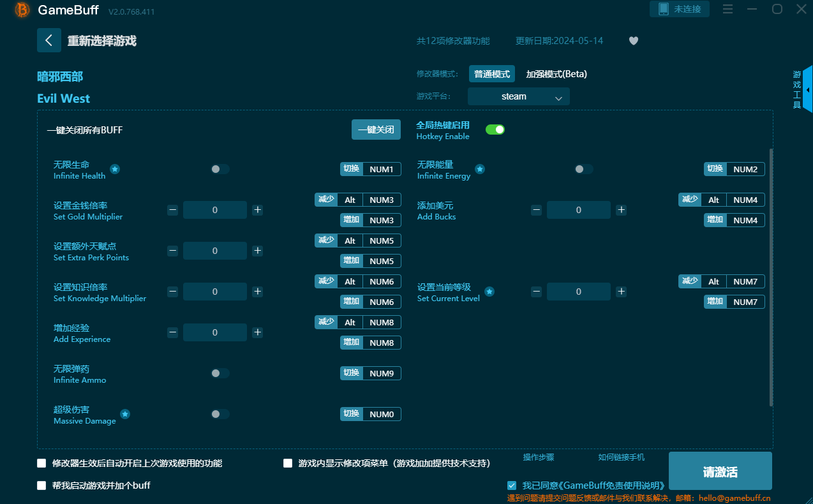The height and width of the screenshot is (504, 813).
Task: Decrease Add Experience with minus
Action: tap(173, 332)
